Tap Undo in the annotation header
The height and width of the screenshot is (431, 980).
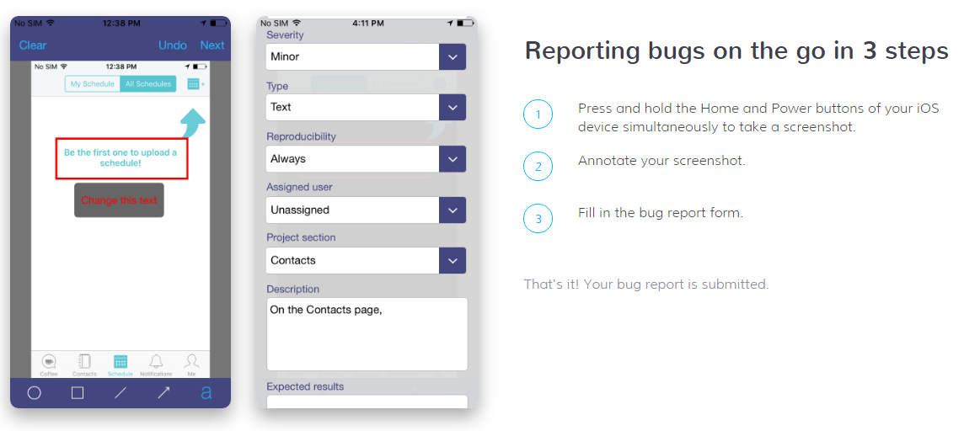coord(173,45)
